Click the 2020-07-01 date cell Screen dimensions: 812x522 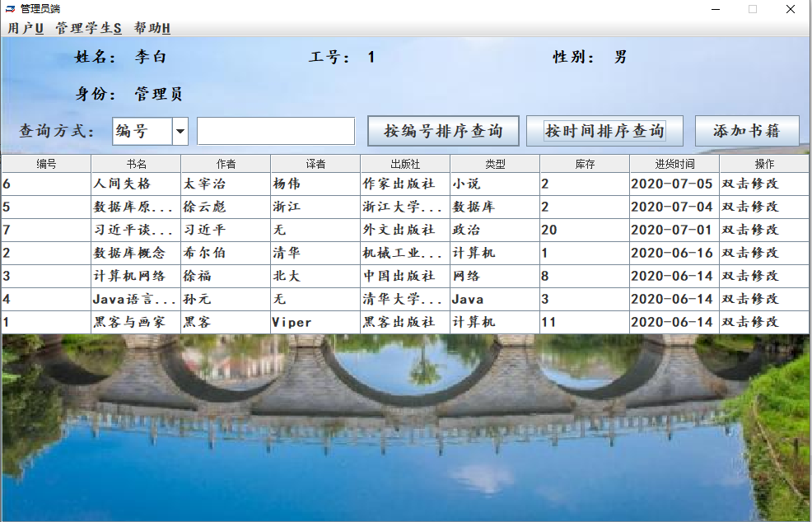[674, 230]
